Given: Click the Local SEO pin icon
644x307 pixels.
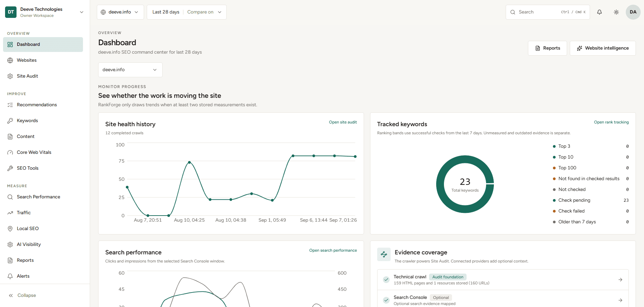Looking at the screenshot, I should [x=10, y=229].
